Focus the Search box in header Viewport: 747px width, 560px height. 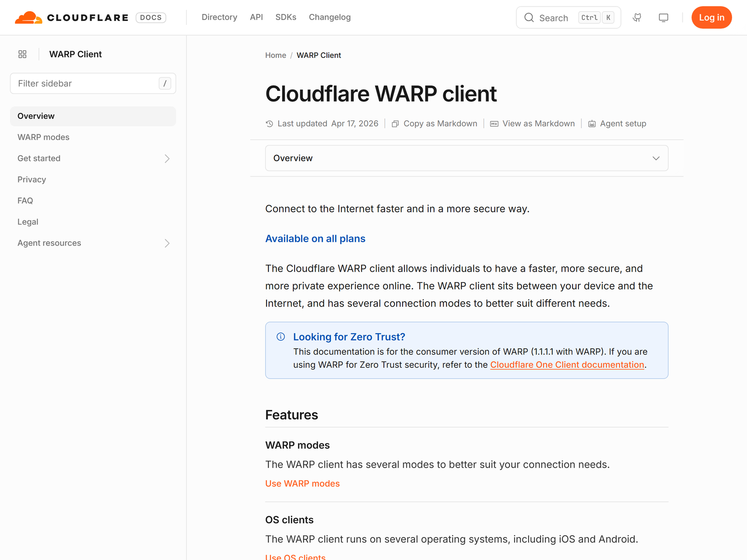[x=568, y=18]
